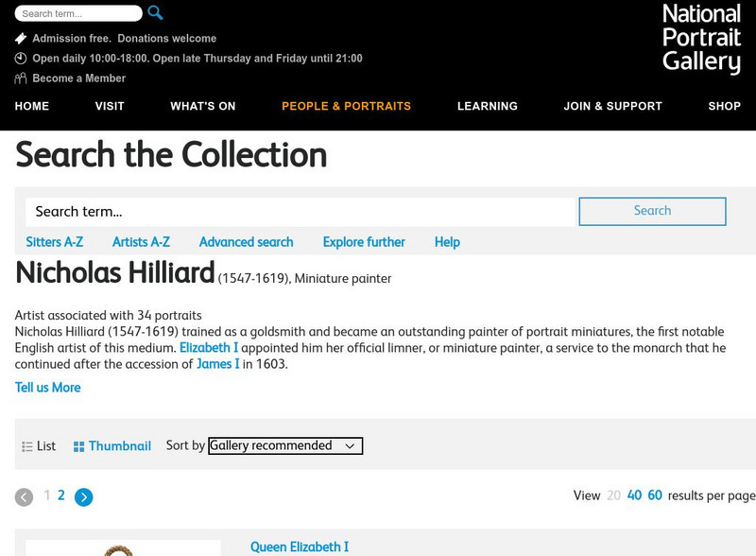Click page number 1

tap(46, 495)
